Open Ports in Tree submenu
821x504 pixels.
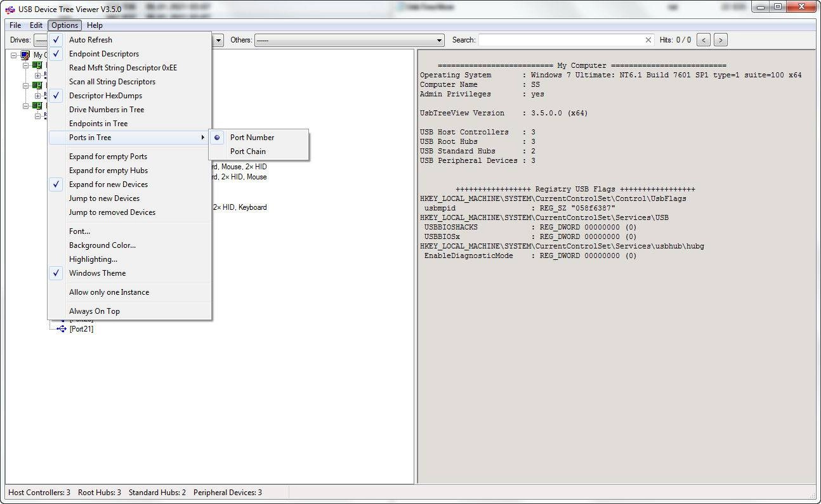point(129,138)
